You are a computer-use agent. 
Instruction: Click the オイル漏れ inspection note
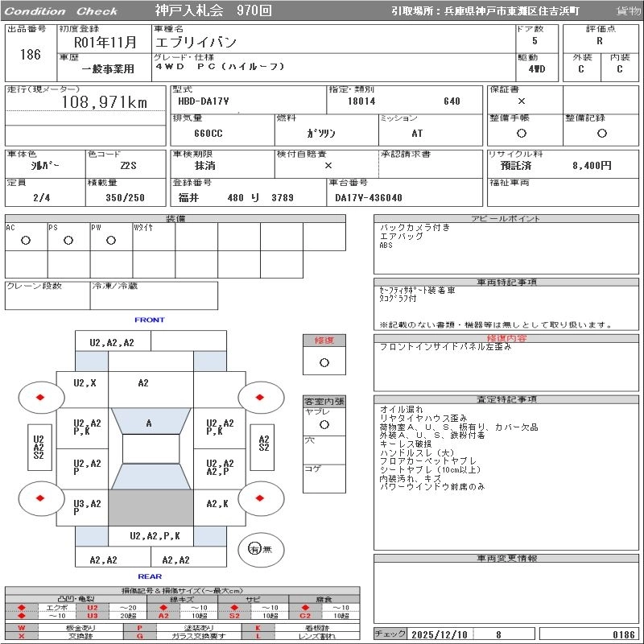tap(401, 409)
